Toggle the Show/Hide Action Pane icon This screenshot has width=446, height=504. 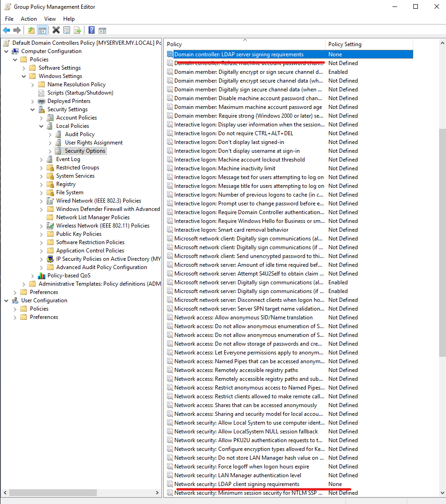click(102, 30)
